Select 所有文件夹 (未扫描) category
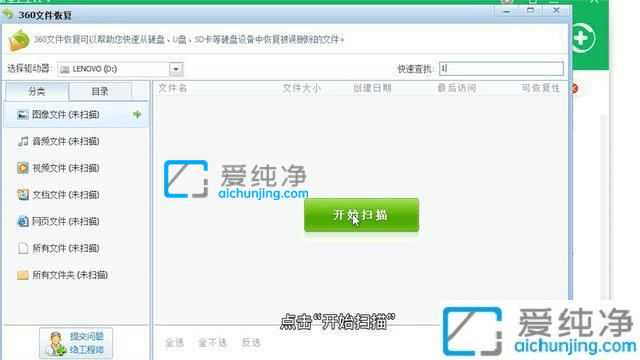 [x=77, y=275]
